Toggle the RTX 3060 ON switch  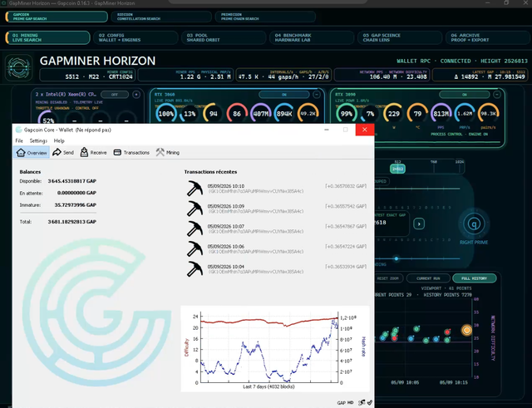tap(284, 95)
